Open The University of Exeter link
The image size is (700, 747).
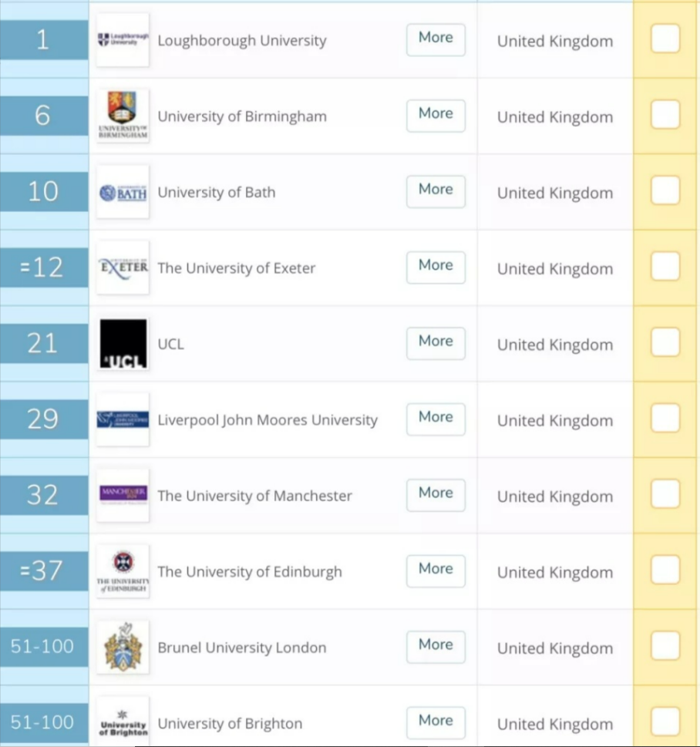pyautogui.click(x=237, y=268)
